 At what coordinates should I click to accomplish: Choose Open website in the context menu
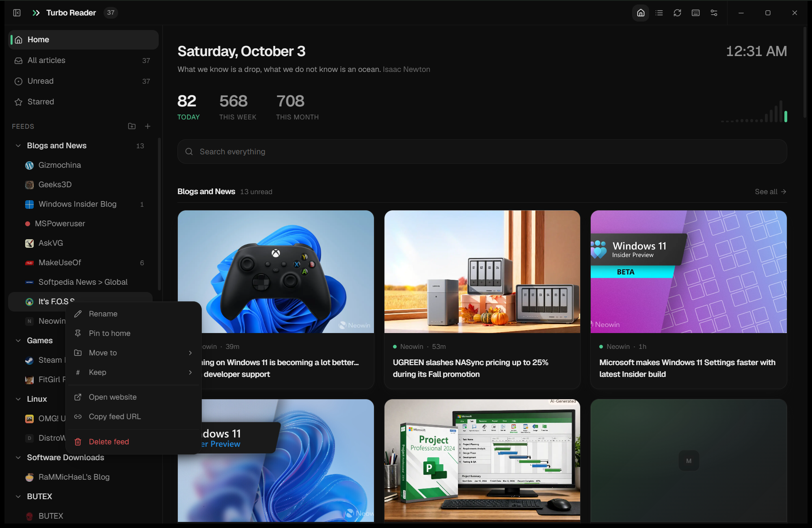134,397
